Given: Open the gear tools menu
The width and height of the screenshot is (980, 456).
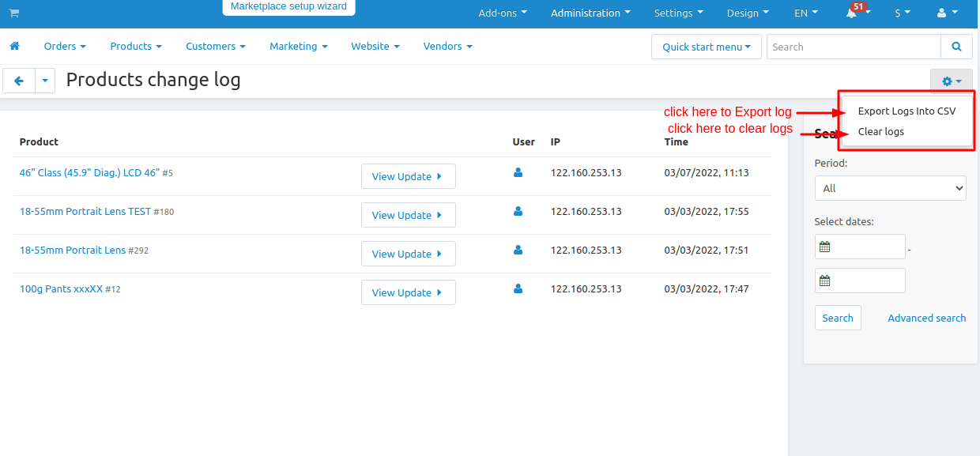Looking at the screenshot, I should [952, 81].
